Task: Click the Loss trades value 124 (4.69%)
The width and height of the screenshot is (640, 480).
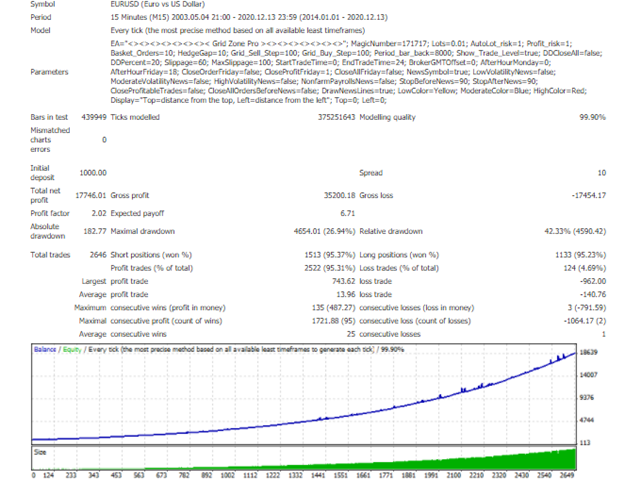Action: [x=584, y=268]
